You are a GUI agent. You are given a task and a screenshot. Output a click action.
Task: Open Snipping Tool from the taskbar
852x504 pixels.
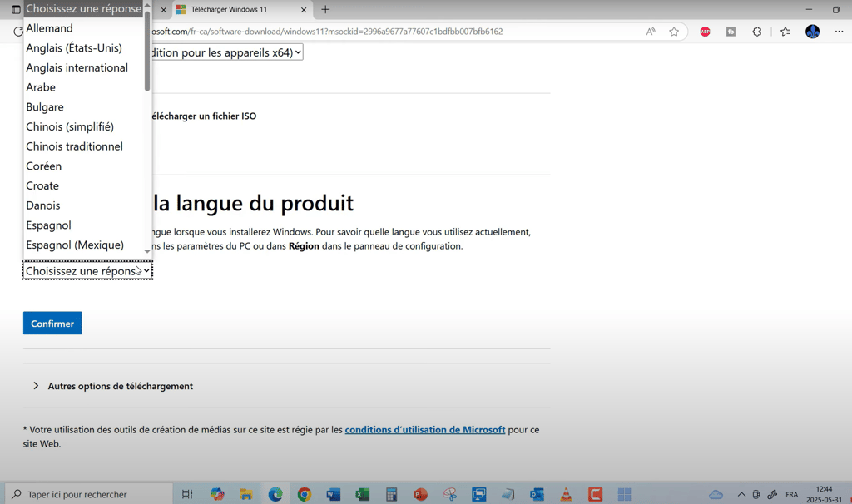click(x=449, y=494)
